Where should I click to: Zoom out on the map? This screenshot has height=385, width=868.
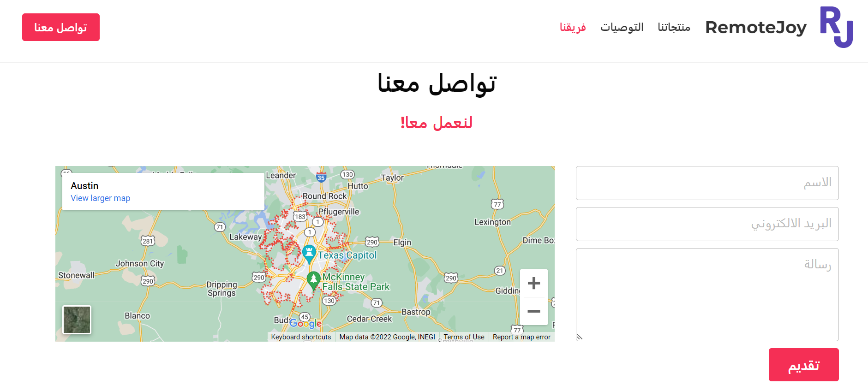pyautogui.click(x=534, y=311)
